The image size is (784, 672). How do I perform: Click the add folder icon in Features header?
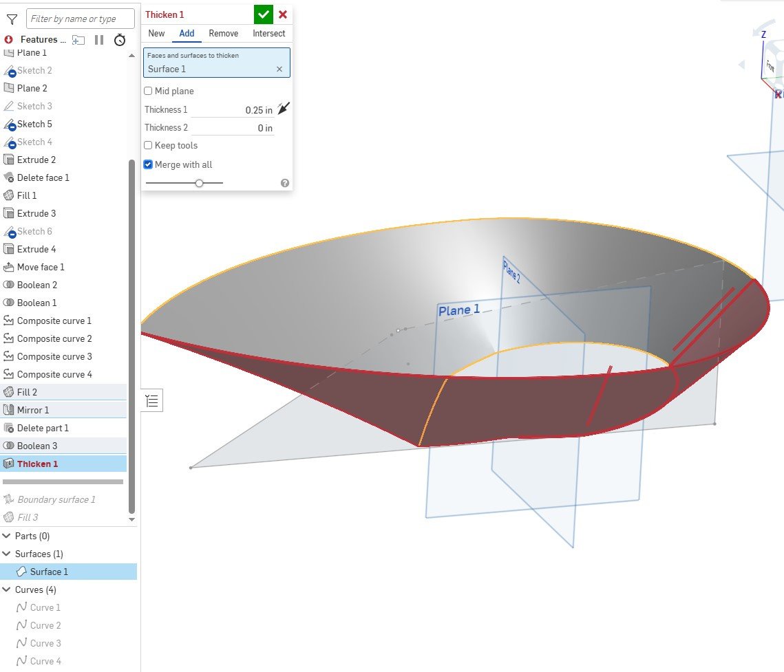coord(78,40)
